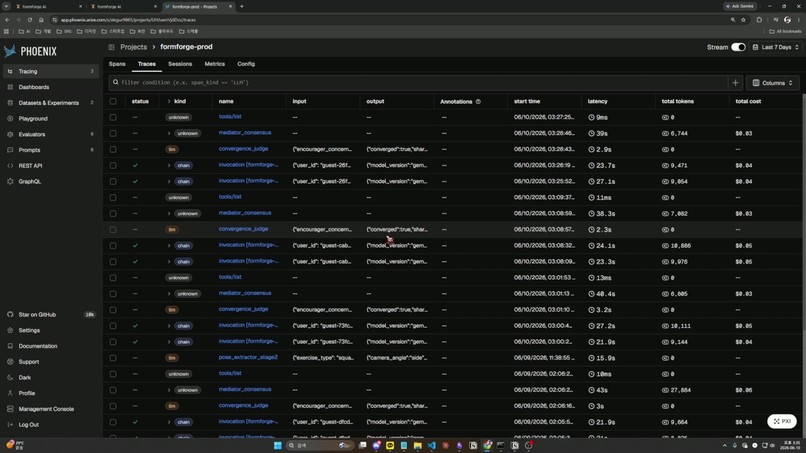Screen dimensions: 806x453
Task: Go to the Projects breadcrumb
Action: [x=134, y=47]
